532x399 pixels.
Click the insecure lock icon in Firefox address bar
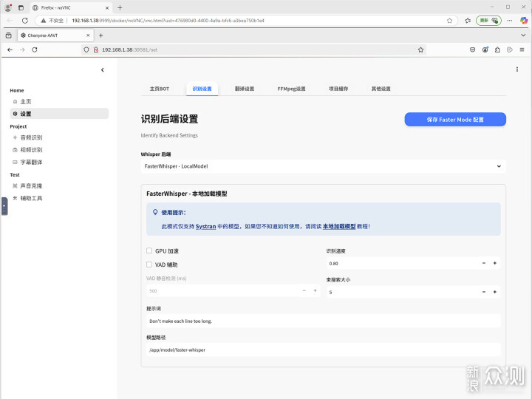95,50
